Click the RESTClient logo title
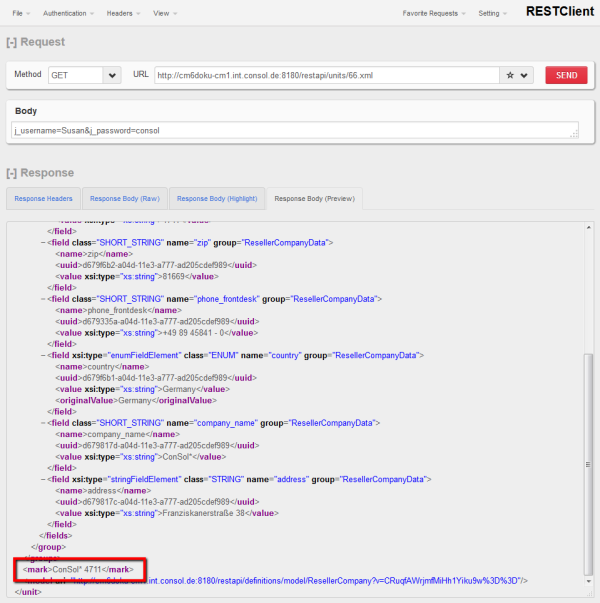This screenshot has width=600, height=603. [x=559, y=12]
